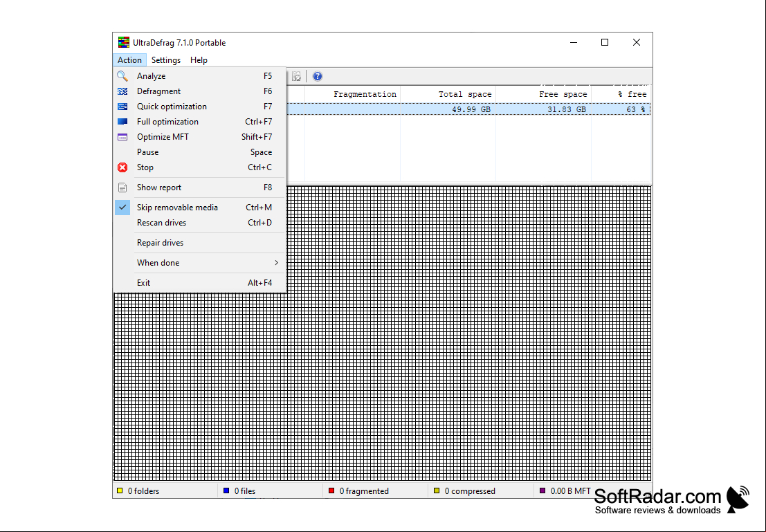Choose Pause from the Action menu
Image resolution: width=766 pixels, height=532 pixels.
pyautogui.click(x=199, y=152)
